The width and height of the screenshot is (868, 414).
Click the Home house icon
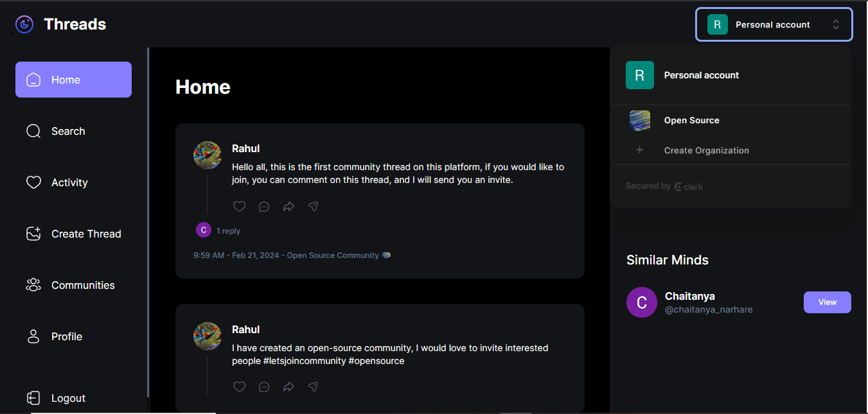tap(33, 80)
